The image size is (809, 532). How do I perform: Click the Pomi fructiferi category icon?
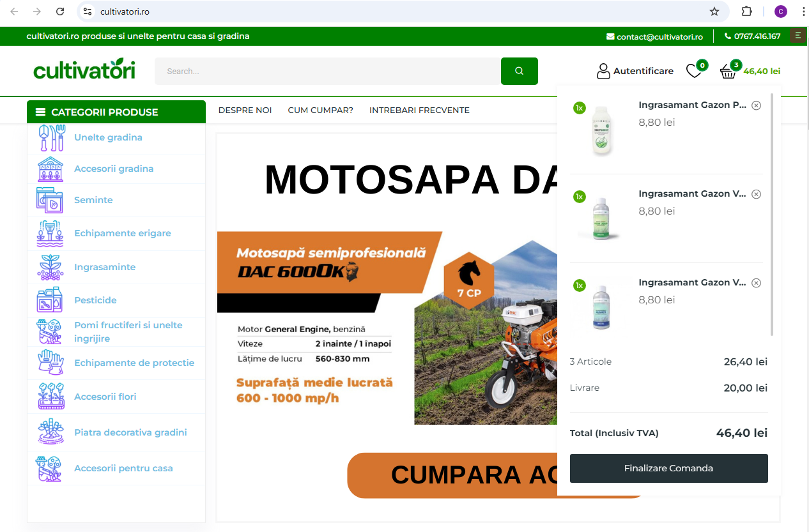pos(50,332)
